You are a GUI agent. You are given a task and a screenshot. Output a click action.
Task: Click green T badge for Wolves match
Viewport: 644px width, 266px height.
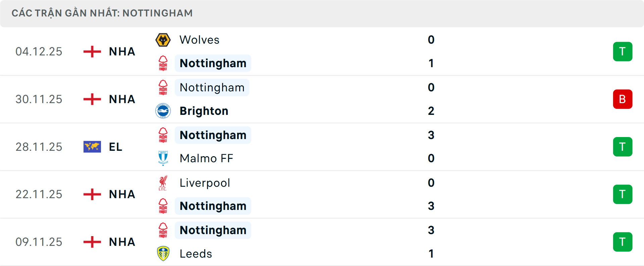tap(623, 51)
